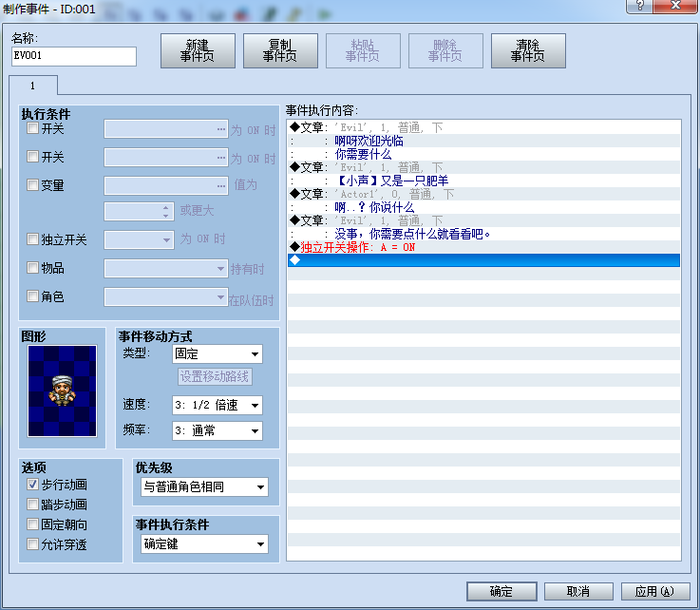Select the highlighted empty command row
Image resolution: width=700 pixels, height=610 pixels.
coord(484,260)
